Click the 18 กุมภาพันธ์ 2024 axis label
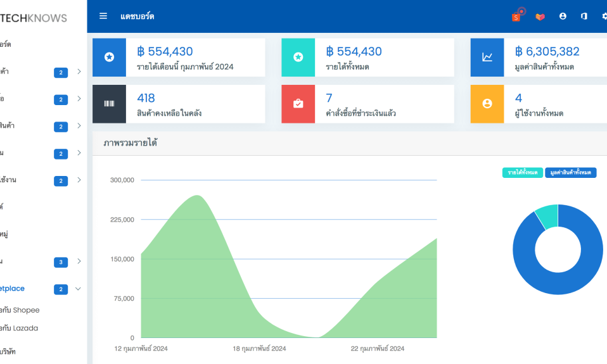Image resolution: width=607 pixels, height=364 pixels. [x=259, y=349]
